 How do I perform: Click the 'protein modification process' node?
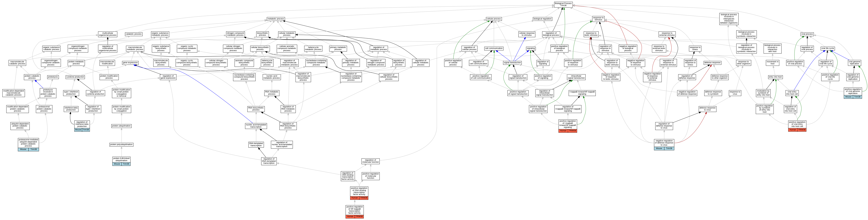(109, 77)
